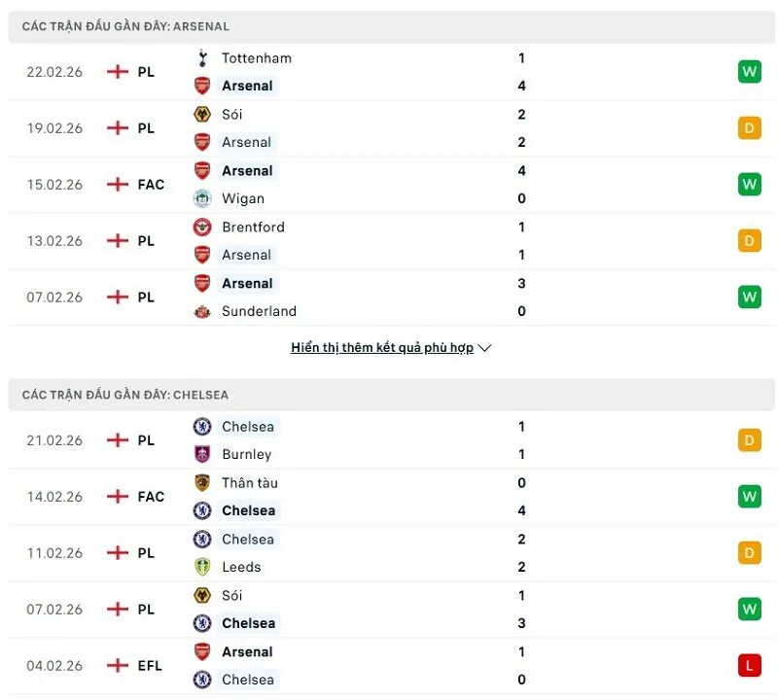Toggle the green W badge for Tottenham vs Arsenal

(749, 71)
